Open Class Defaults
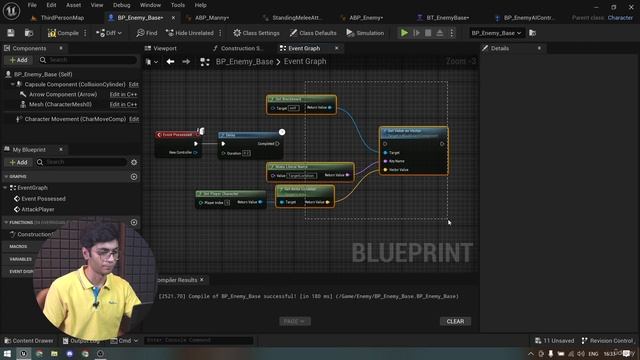Screen dimensions: 640x360 (313, 33)
